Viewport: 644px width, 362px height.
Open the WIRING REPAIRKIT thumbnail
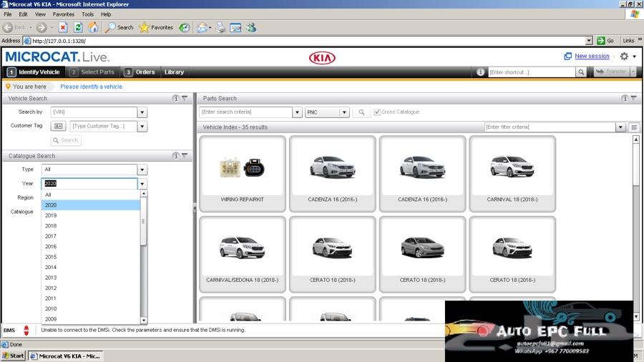(243, 174)
